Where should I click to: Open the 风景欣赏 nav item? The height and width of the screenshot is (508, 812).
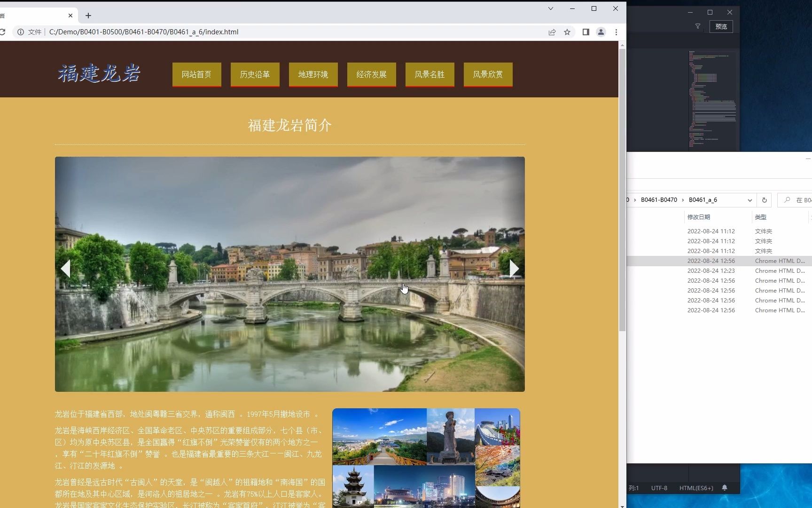488,74
